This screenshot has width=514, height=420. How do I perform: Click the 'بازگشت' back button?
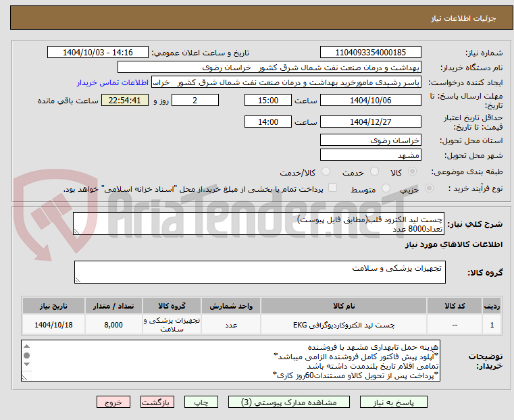(x=157, y=402)
